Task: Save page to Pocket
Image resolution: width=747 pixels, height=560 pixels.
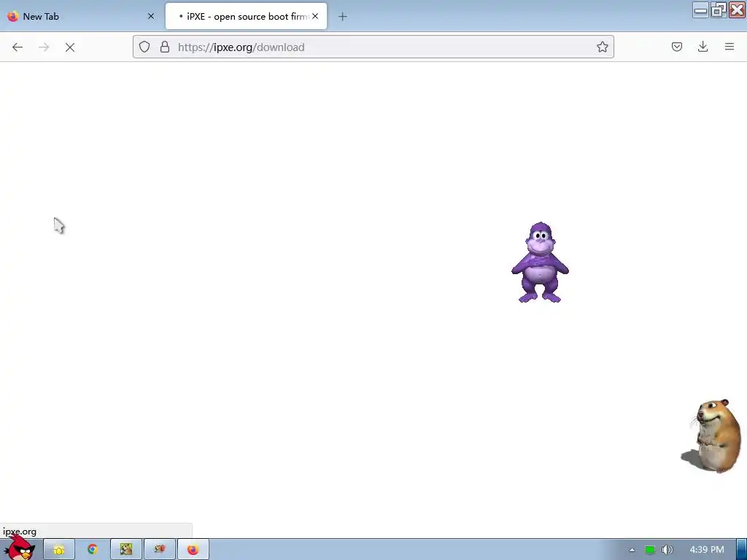Action: (676, 47)
